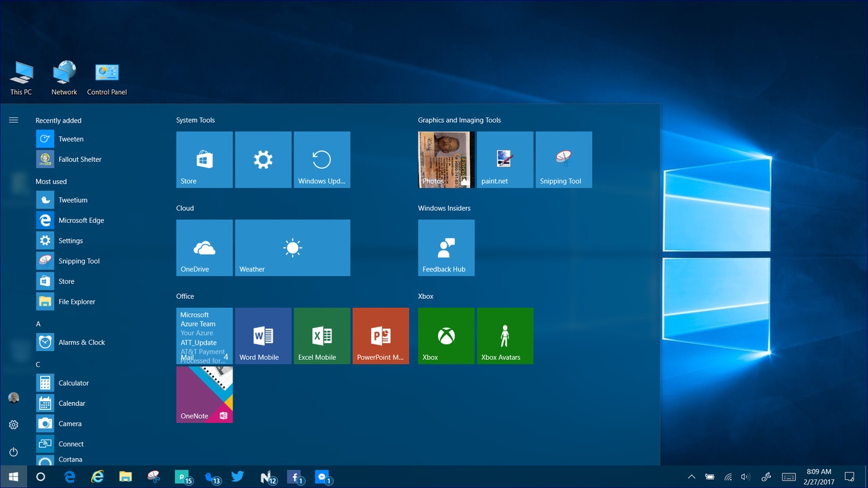The width and height of the screenshot is (868, 488).
Task: Open Tweeten from Recently added
Action: tap(95, 139)
